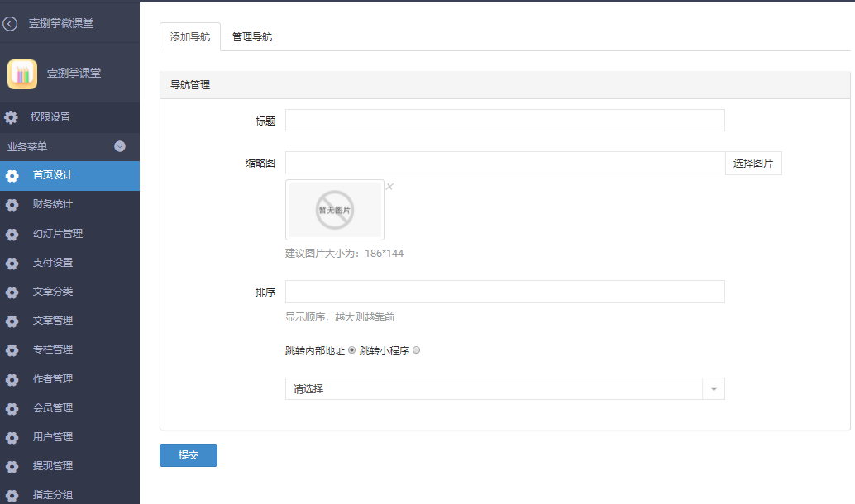
Task: Click the back arrow beside 壹捌掌微课堂
Action: 10,23
